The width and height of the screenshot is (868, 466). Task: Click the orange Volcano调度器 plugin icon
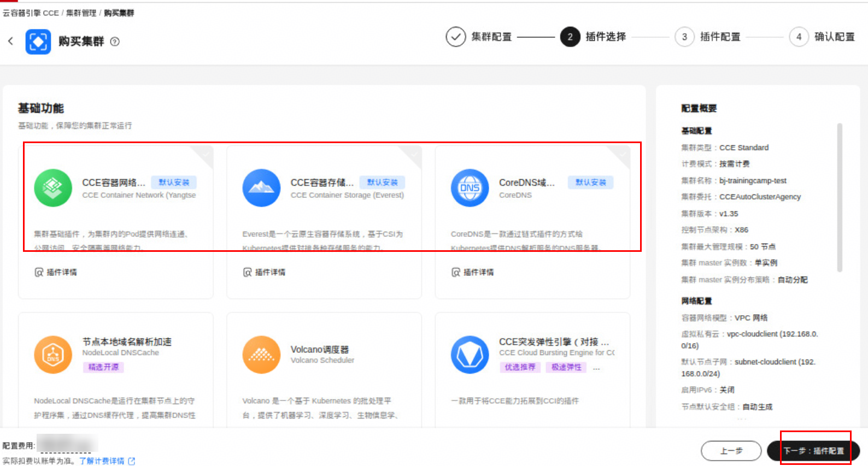coord(261,355)
